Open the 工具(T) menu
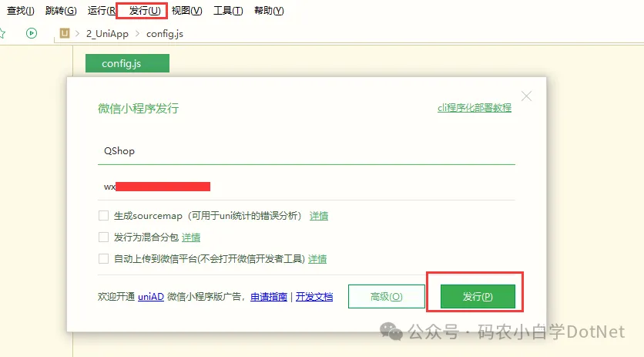 [x=228, y=11]
